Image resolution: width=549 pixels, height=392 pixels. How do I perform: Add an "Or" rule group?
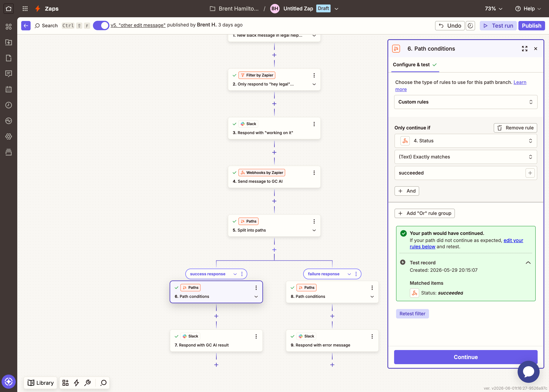coord(424,213)
